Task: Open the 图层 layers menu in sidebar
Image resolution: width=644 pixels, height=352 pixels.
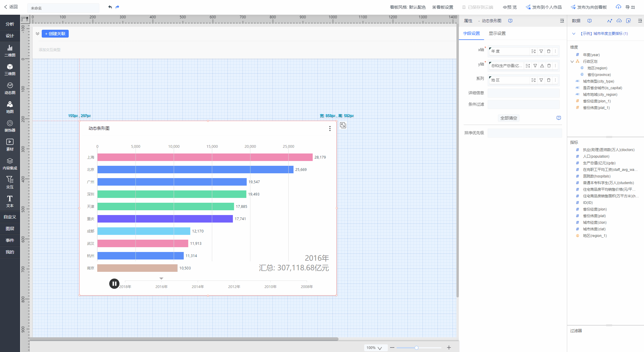Action: click(x=10, y=229)
